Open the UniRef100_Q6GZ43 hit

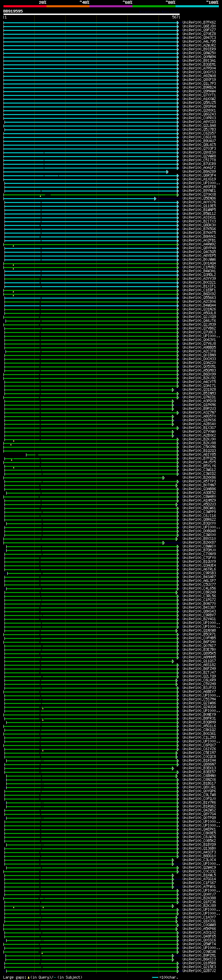(x=199, y=114)
